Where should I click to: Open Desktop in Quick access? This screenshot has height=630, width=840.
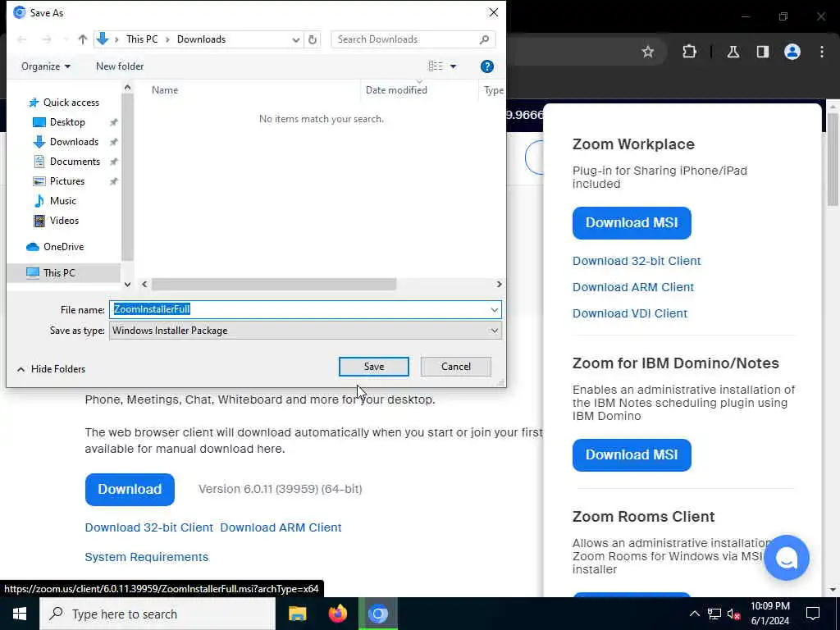coord(67,122)
